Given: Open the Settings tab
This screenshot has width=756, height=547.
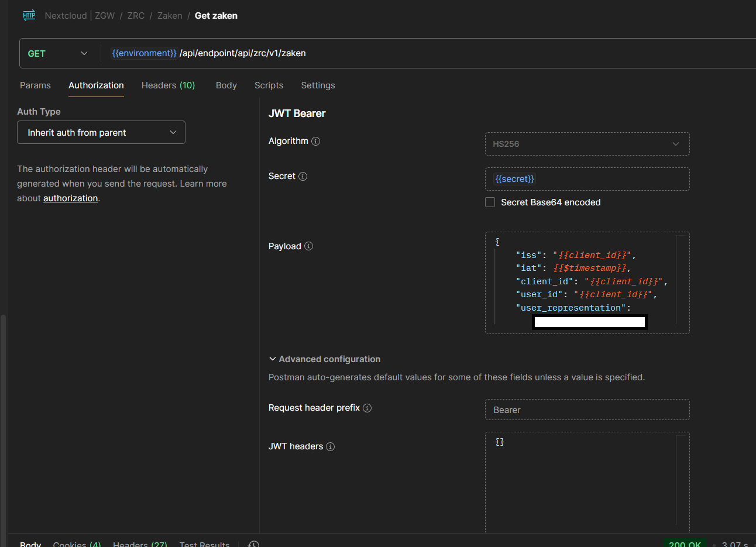Looking at the screenshot, I should [318, 85].
